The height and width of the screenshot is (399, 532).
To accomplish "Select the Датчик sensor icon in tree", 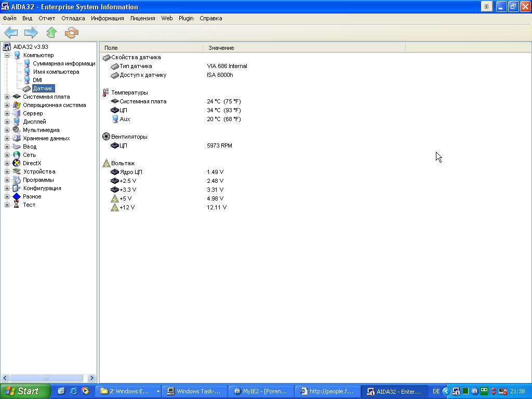I will pos(26,88).
